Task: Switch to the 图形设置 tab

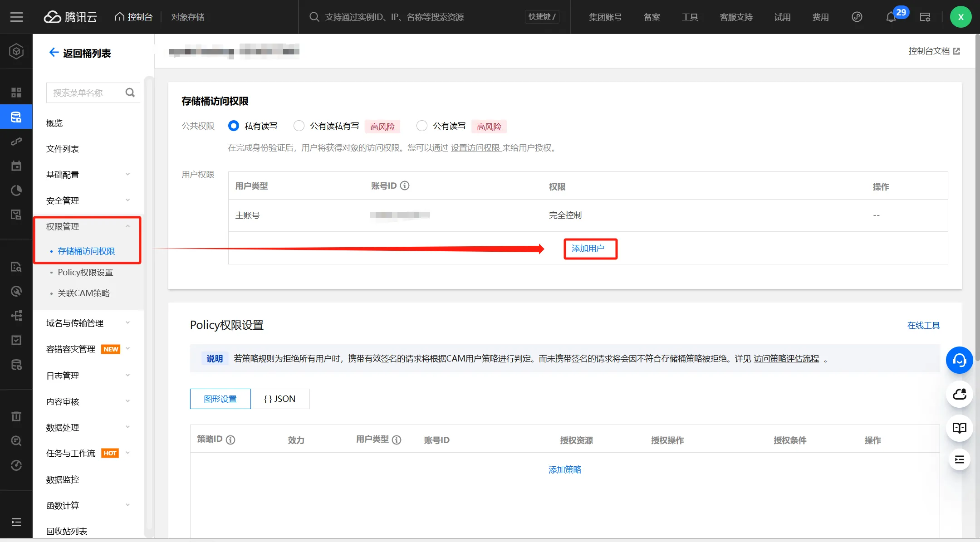Action: (x=220, y=399)
